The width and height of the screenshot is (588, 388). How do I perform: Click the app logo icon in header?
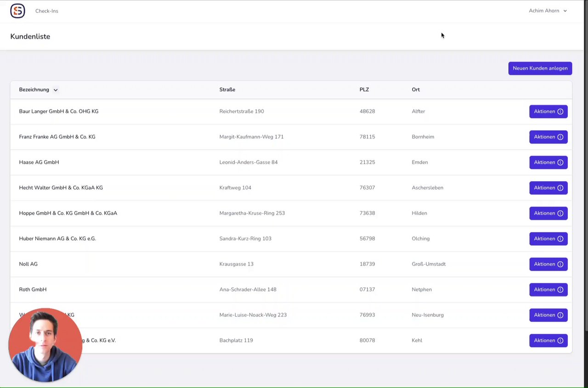coord(17,11)
